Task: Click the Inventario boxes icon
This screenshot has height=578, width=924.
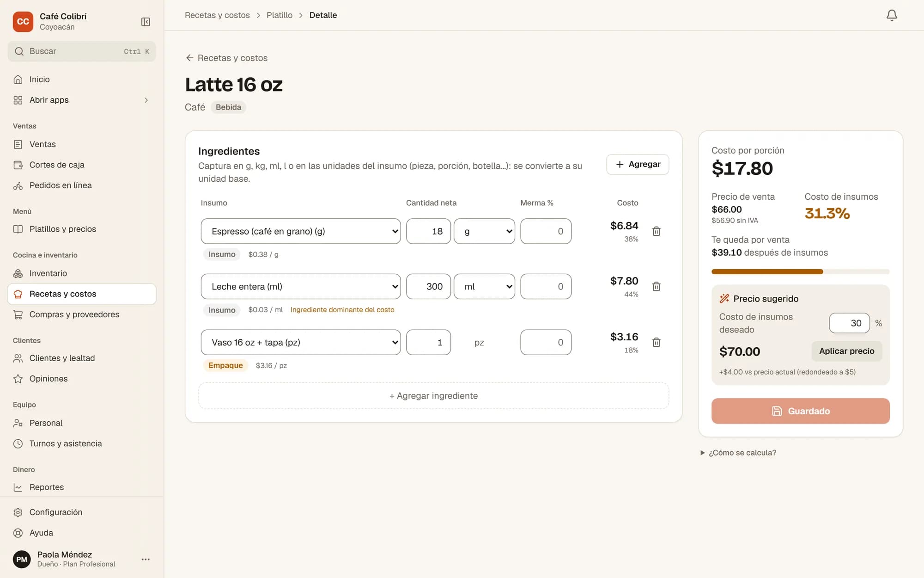Action: [18, 273]
